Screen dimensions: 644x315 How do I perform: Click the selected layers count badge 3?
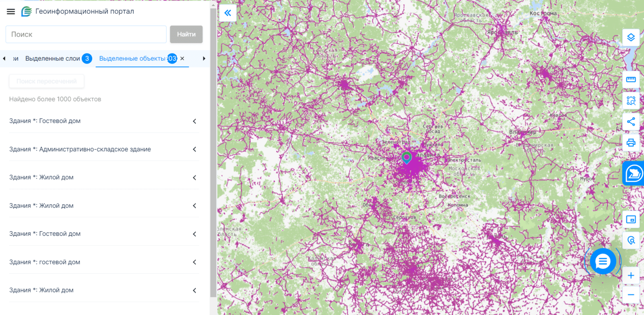click(x=87, y=58)
